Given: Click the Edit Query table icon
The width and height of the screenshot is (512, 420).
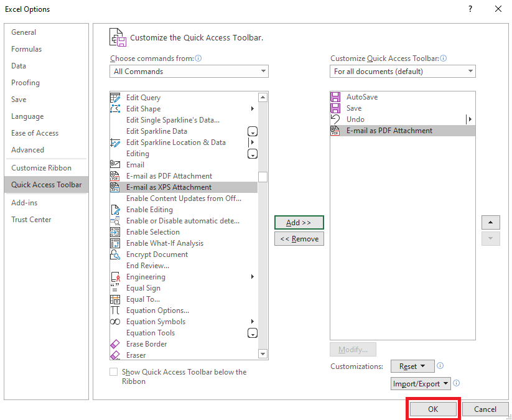Looking at the screenshot, I should click(x=115, y=98).
